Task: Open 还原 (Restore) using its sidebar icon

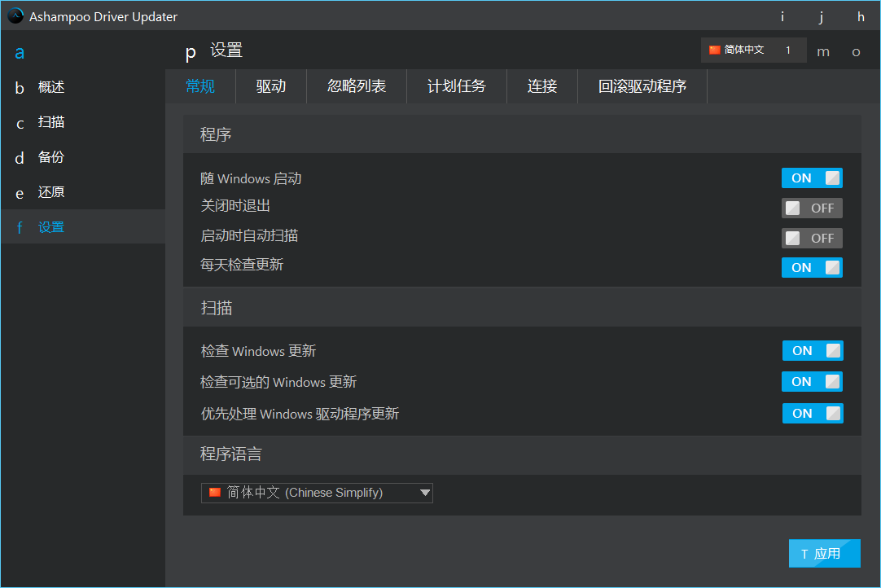Action: pos(19,192)
